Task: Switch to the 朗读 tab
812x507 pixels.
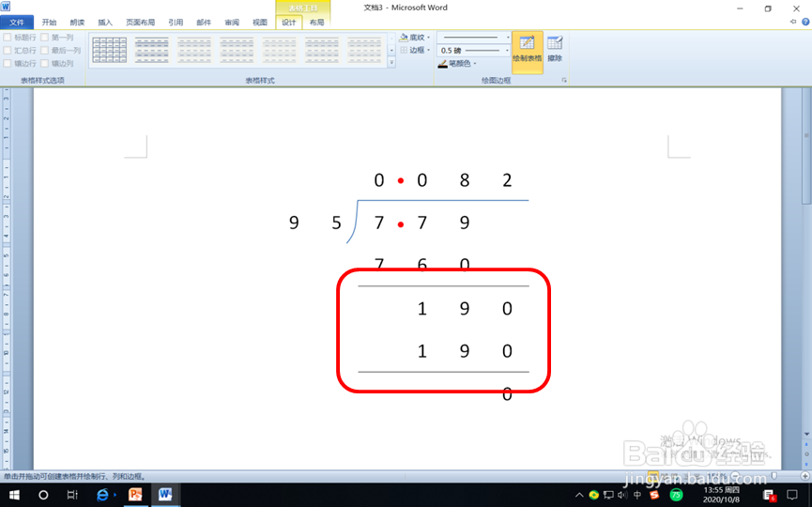Action: 77,23
